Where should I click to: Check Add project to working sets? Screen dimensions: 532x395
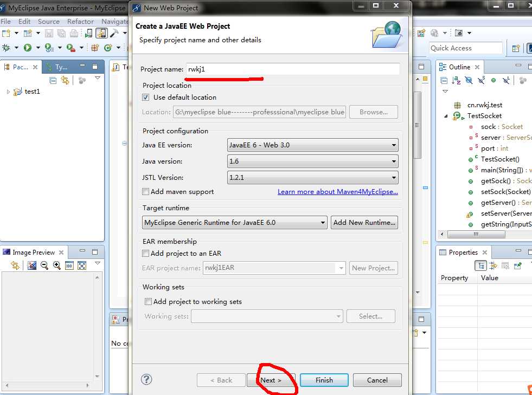(148, 301)
